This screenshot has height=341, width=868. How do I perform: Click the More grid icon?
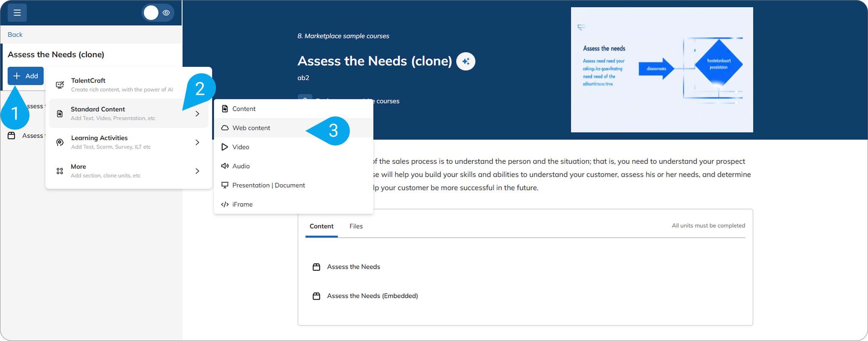pos(60,171)
